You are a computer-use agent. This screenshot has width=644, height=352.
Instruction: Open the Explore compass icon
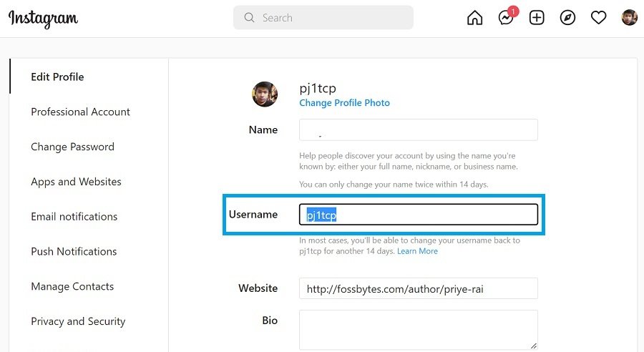567,18
